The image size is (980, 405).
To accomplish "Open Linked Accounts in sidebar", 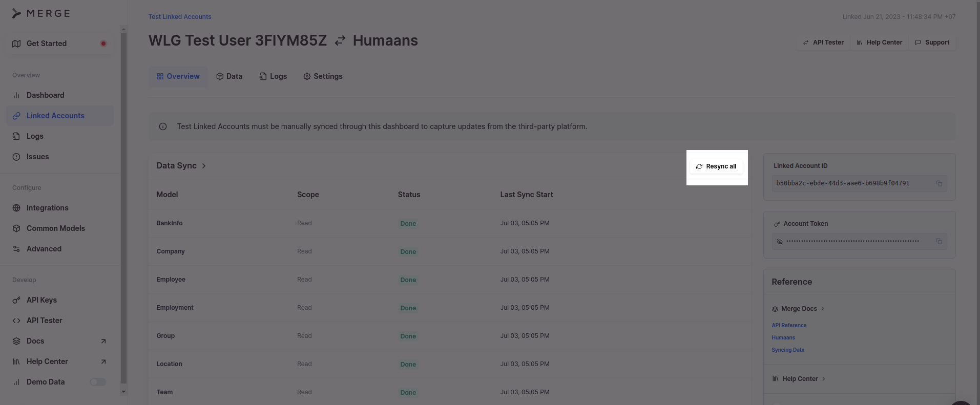I will pyautogui.click(x=60, y=116).
